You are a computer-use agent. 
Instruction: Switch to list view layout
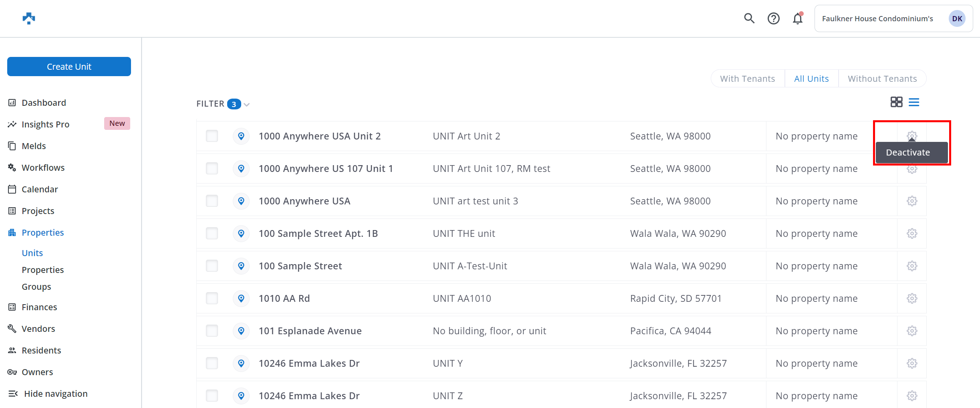click(914, 102)
